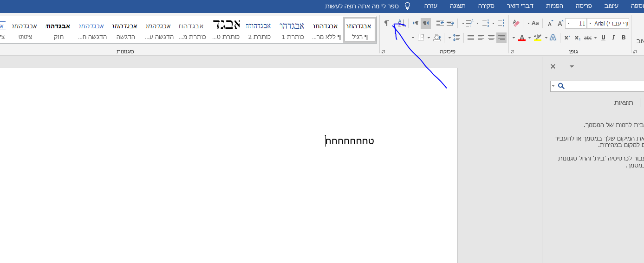Open the font size dropdown arrow
The height and width of the screenshot is (263, 644).
568,23
